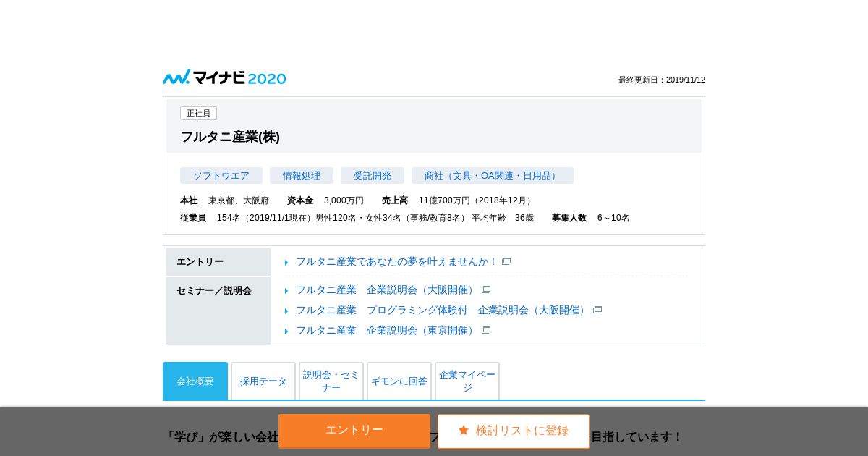Click external-link icon after 夢を叶えませんか link
868x456 pixels.
506,262
